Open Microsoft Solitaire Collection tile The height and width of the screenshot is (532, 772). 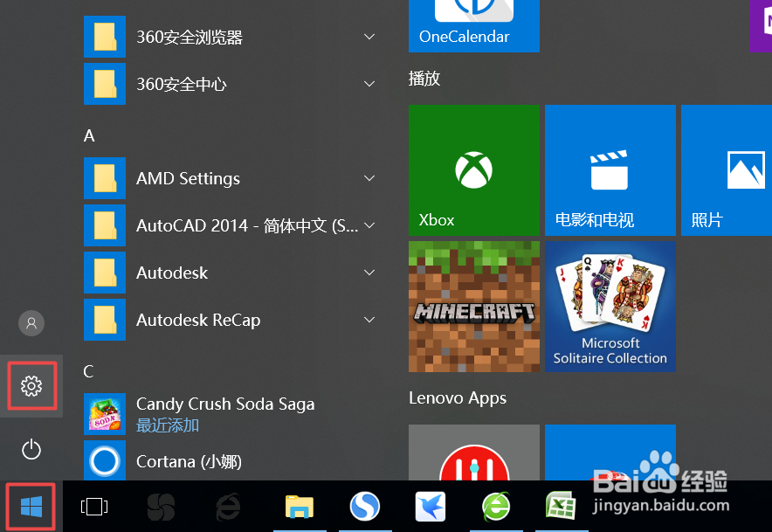[610, 307]
